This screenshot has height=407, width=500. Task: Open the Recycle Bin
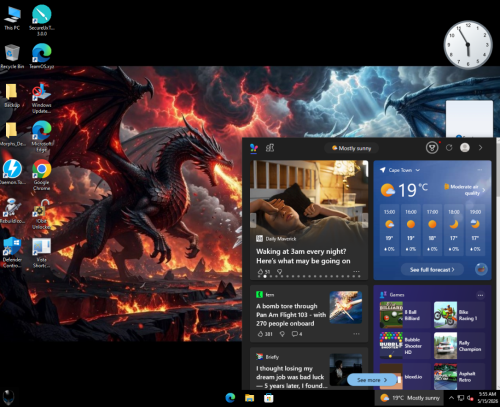tap(12, 57)
